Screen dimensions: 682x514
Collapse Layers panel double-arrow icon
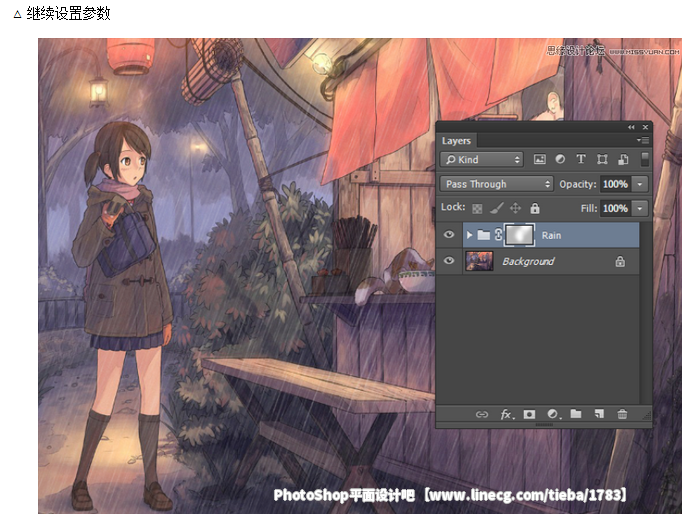(x=631, y=127)
